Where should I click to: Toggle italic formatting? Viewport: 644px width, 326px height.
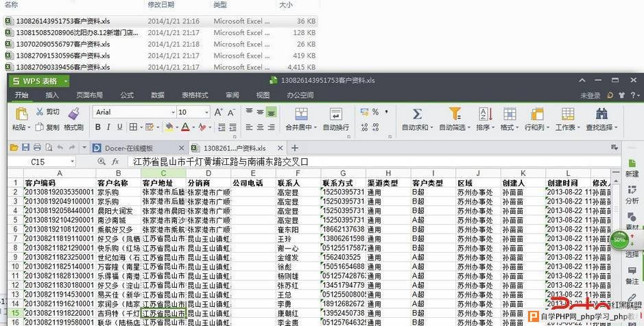(x=108, y=127)
